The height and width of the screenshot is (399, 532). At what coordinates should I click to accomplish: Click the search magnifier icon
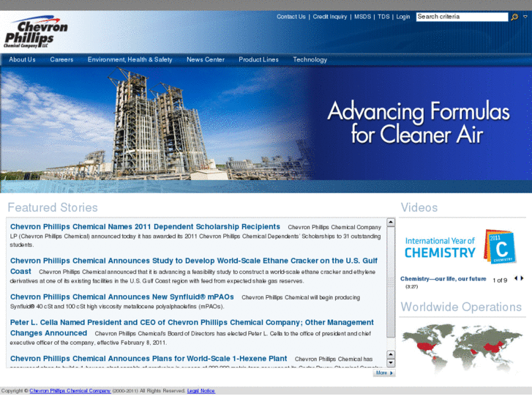point(514,17)
